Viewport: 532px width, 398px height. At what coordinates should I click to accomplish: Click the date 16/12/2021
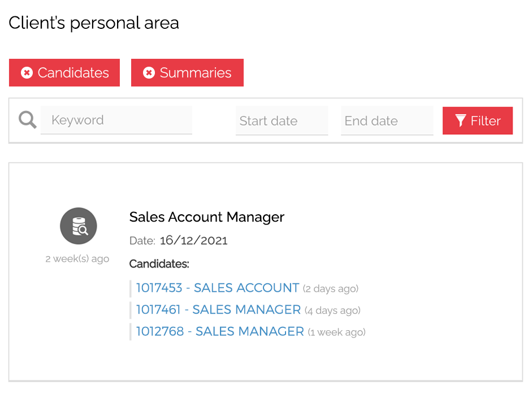pyautogui.click(x=193, y=241)
